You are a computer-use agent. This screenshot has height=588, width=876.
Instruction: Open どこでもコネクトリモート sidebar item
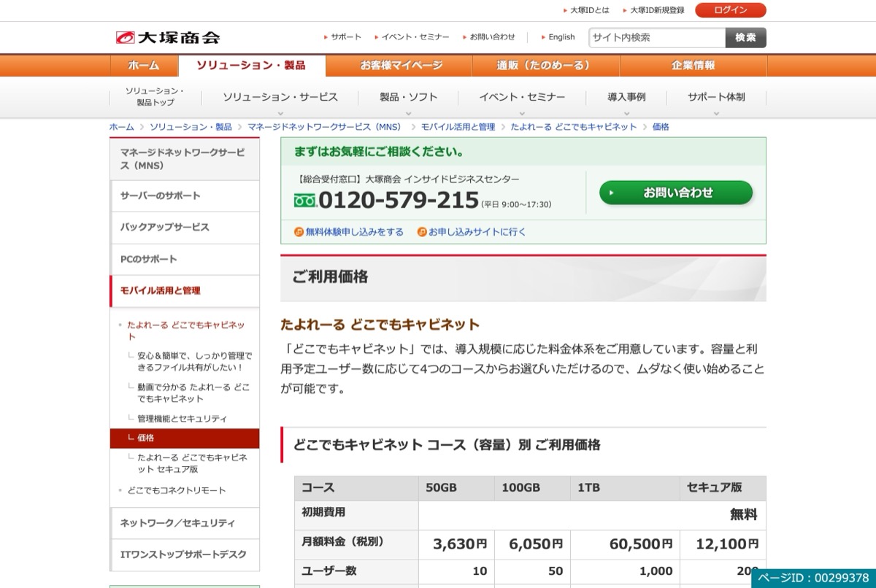(177, 490)
